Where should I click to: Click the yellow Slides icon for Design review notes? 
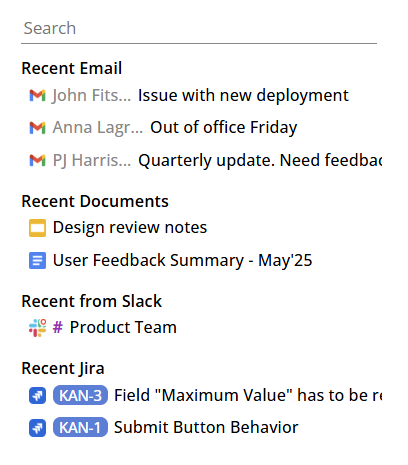click(x=37, y=228)
